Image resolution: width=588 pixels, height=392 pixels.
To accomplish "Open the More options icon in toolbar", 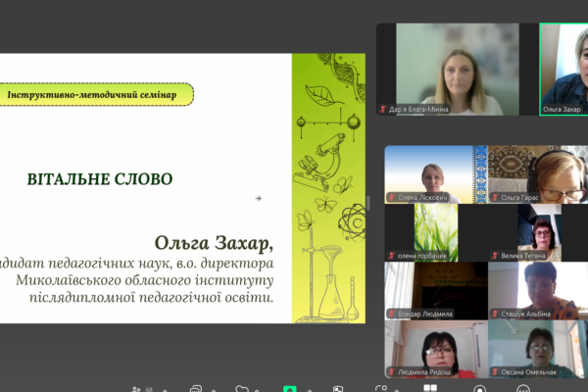I will [523, 389].
